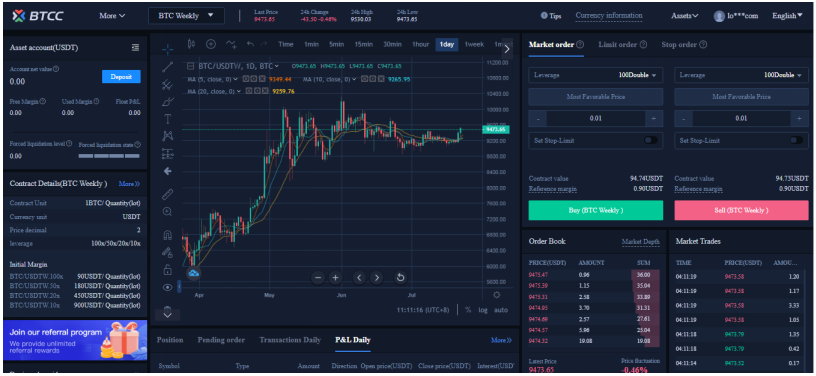Open chart settings gear near price axis
The height and width of the screenshot is (376, 816).
pos(496,295)
